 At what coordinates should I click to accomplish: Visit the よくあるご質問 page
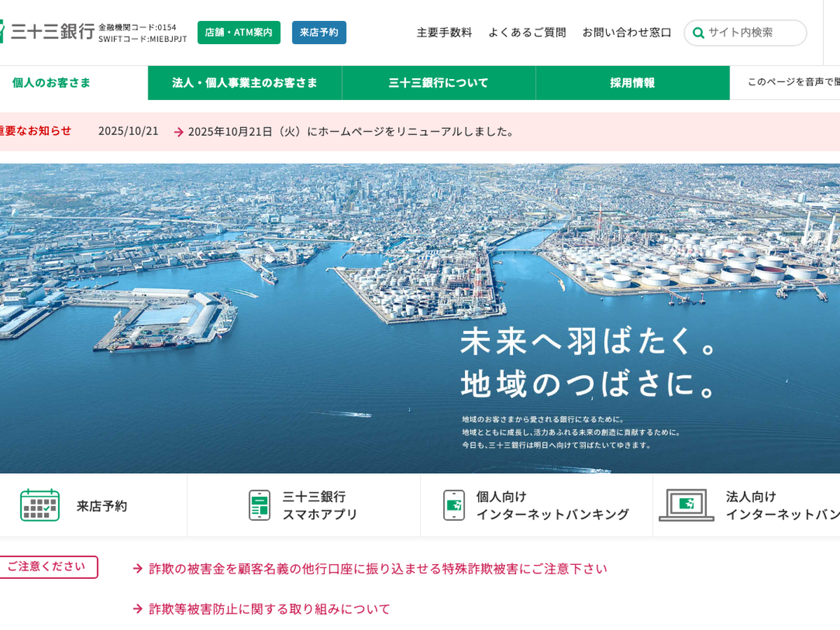point(527,32)
